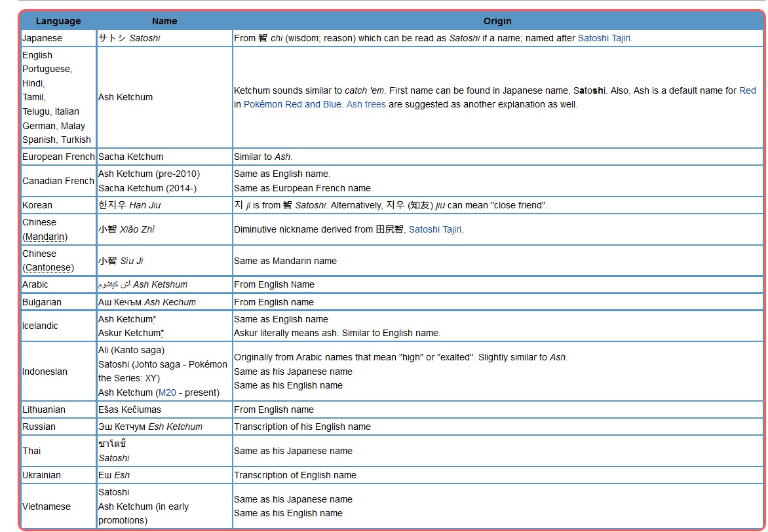Click 'Same as European French name.' text
The height and width of the screenshot is (532, 768).
pyautogui.click(x=303, y=188)
